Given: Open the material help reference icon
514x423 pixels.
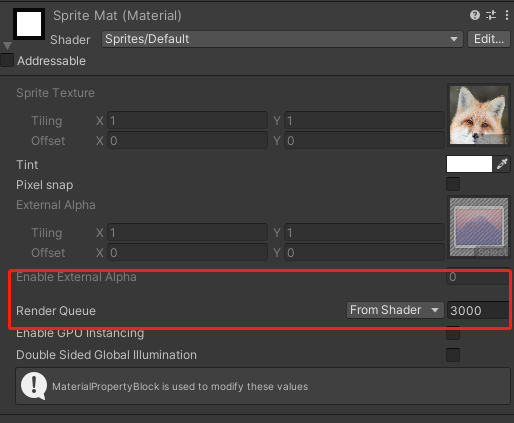Looking at the screenshot, I should coord(475,15).
